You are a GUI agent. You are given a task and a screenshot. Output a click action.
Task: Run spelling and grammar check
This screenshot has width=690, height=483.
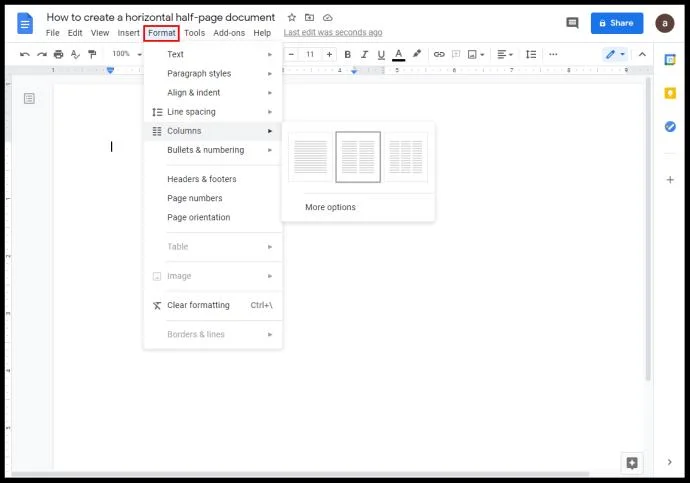(x=75, y=55)
